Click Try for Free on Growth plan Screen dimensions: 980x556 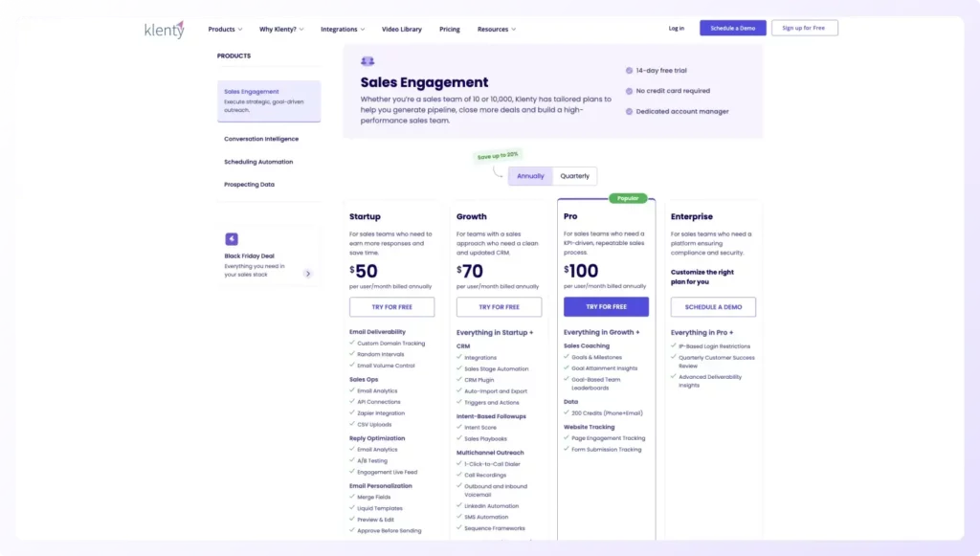coord(499,307)
